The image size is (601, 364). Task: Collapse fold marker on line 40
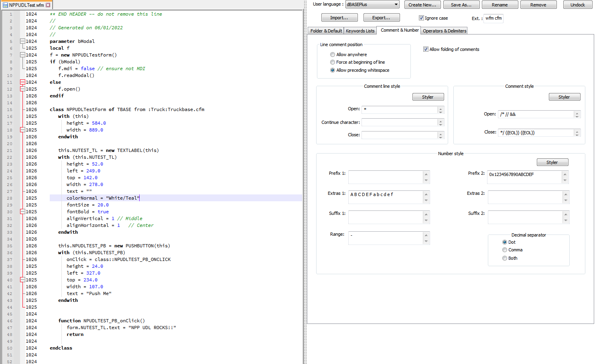(23, 280)
